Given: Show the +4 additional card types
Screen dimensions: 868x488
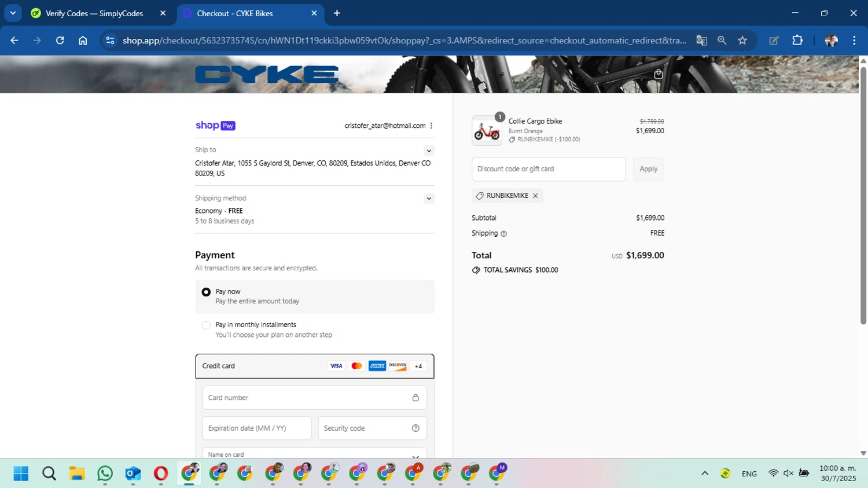Looking at the screenshot, I should (418, 366).
